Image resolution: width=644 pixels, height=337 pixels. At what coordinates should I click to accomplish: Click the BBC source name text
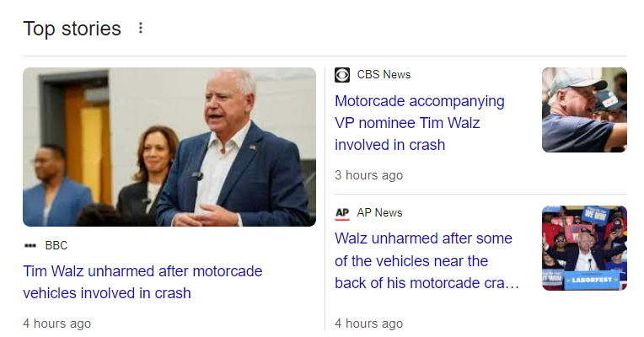click(56, 245)
